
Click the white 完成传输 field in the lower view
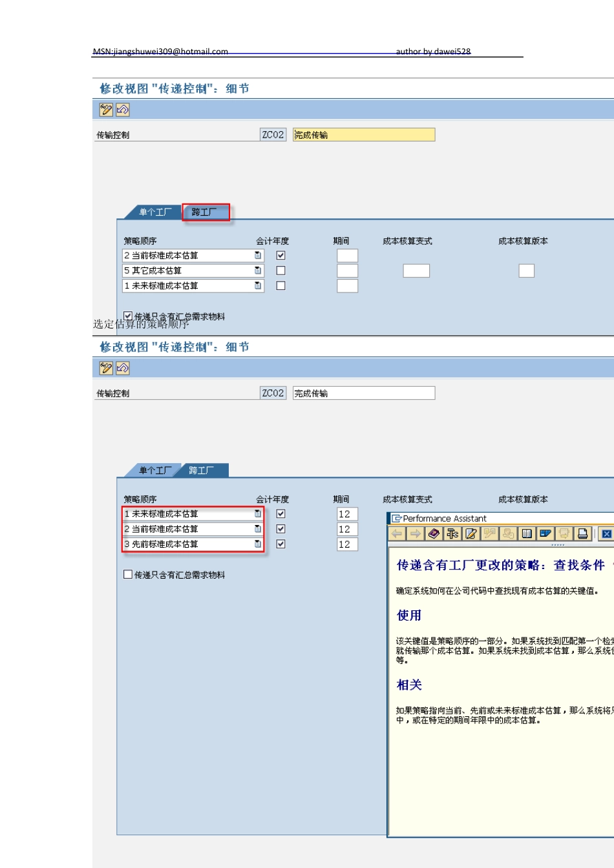(x=364, y=393)
